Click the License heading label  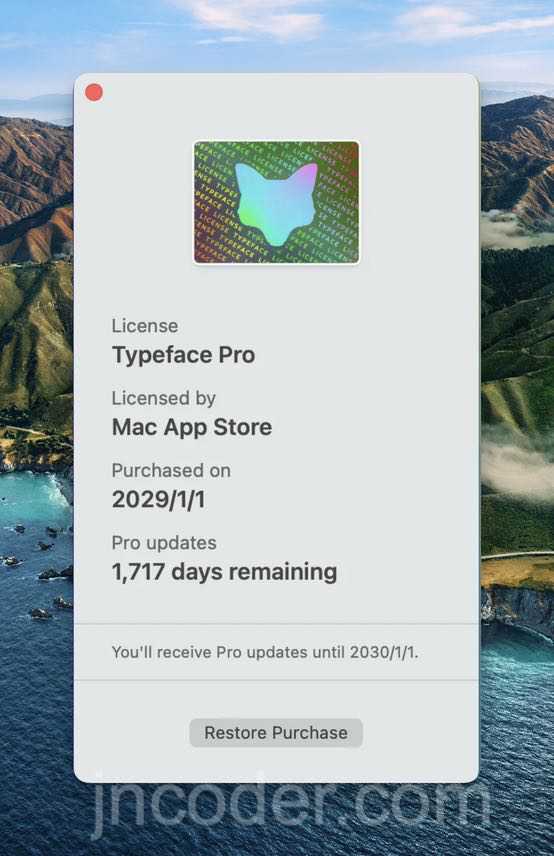pyautogui.click(x=145, y=326)
